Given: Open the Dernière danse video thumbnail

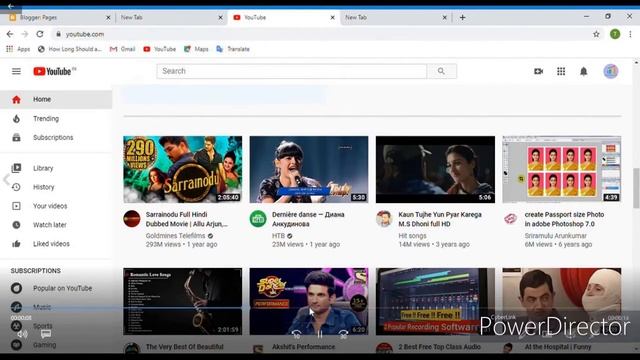Looking at the screenshot, I should click(309, 169).
